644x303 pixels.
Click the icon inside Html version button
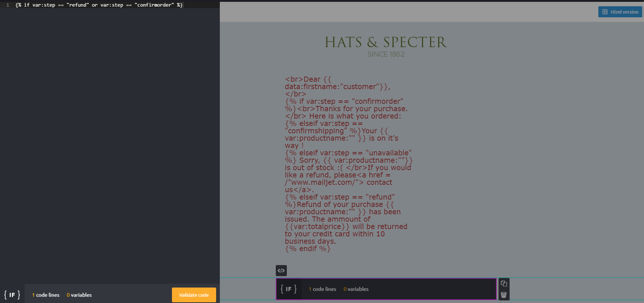tap(605, 12)
